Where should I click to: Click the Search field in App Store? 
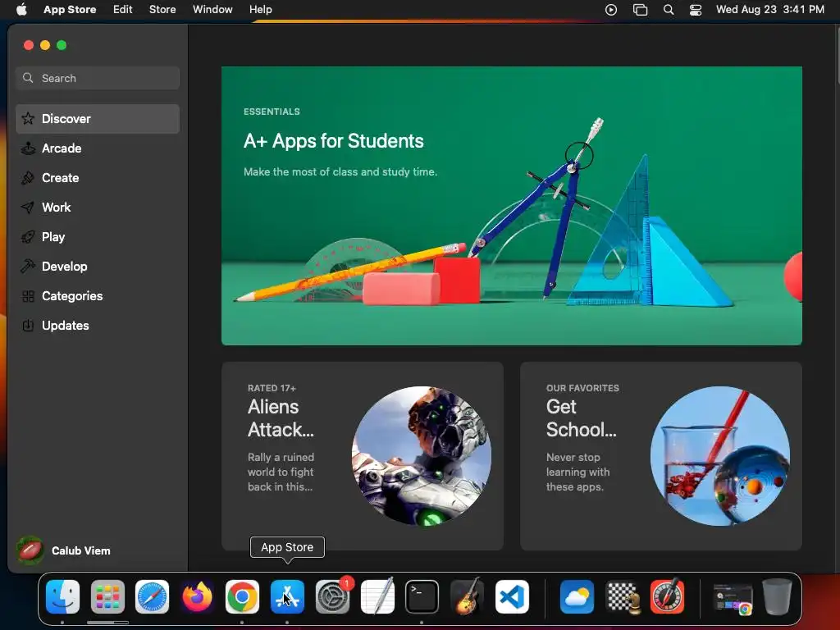[98, 78]
